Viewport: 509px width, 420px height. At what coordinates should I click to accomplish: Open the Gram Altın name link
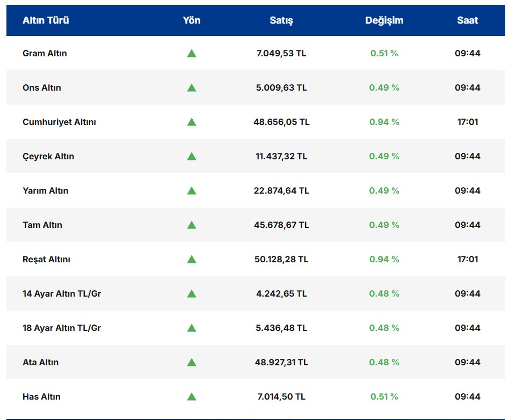coord(45,53)
